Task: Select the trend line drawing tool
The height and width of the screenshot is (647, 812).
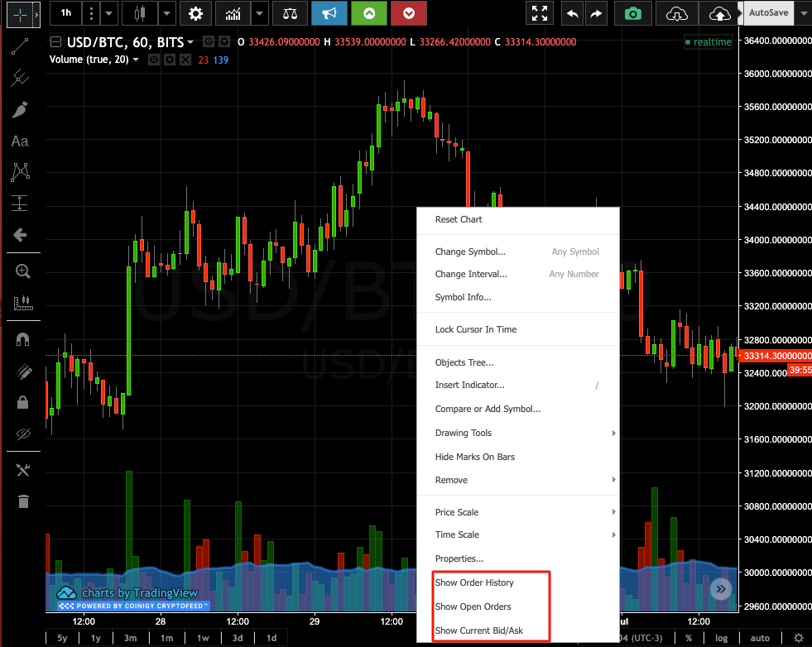Action: tap(20, 46)
